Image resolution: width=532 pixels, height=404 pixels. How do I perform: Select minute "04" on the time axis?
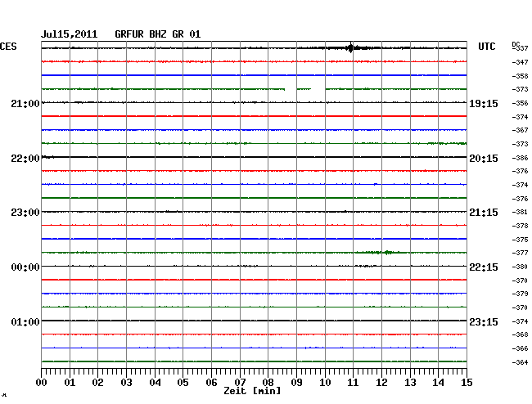[x=155, y=382]
